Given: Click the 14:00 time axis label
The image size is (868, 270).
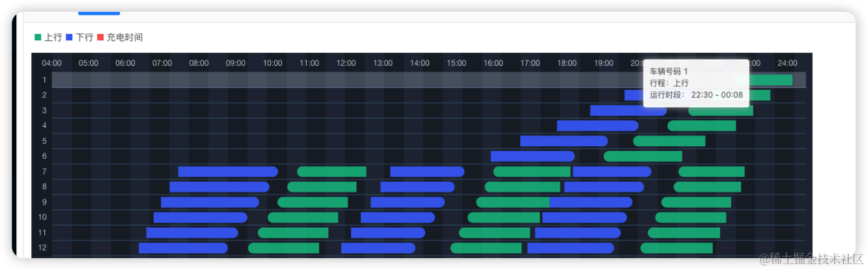Looking at the screenshot, I should tap(419, 63).
